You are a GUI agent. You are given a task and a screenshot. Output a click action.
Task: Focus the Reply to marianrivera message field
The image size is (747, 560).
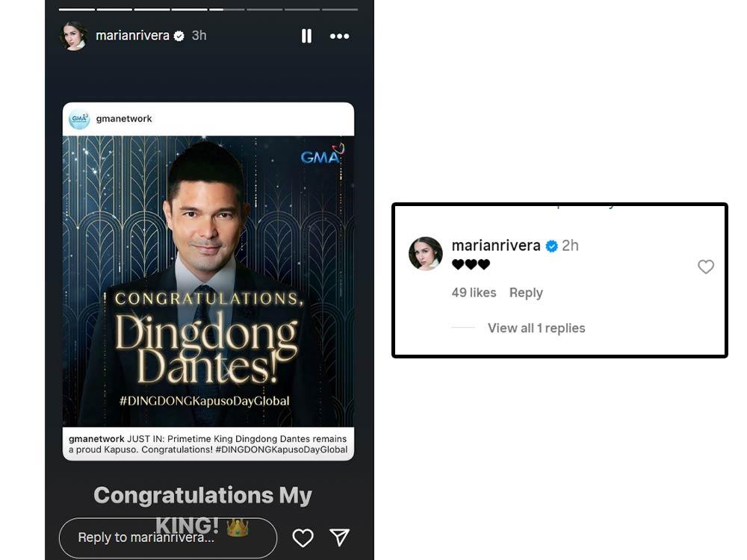tap(168, 538)
